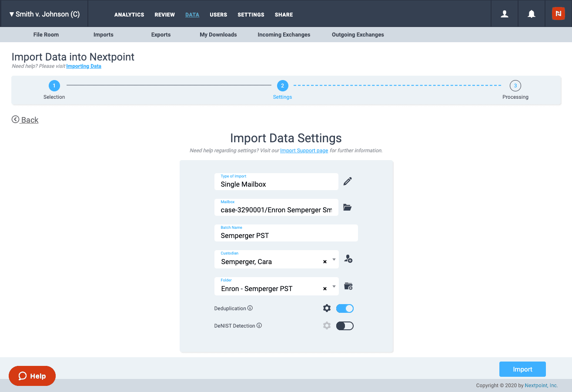
Task: Open the Importing Data help link
Action: coord(84,66)
